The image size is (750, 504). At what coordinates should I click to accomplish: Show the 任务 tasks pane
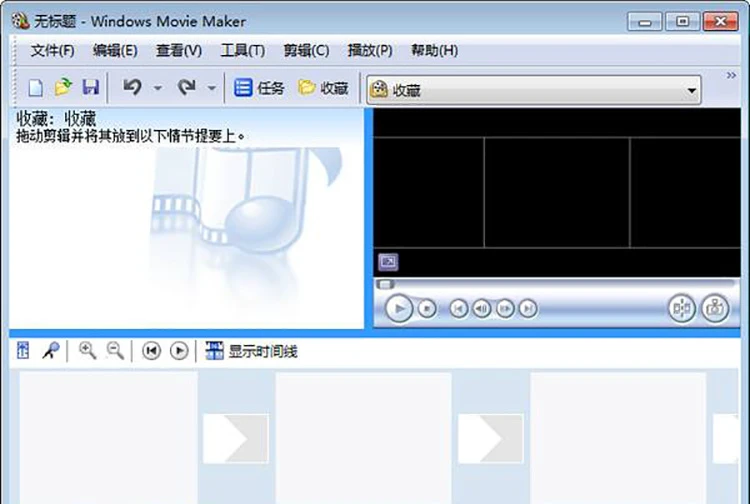[x=259, y=88]
